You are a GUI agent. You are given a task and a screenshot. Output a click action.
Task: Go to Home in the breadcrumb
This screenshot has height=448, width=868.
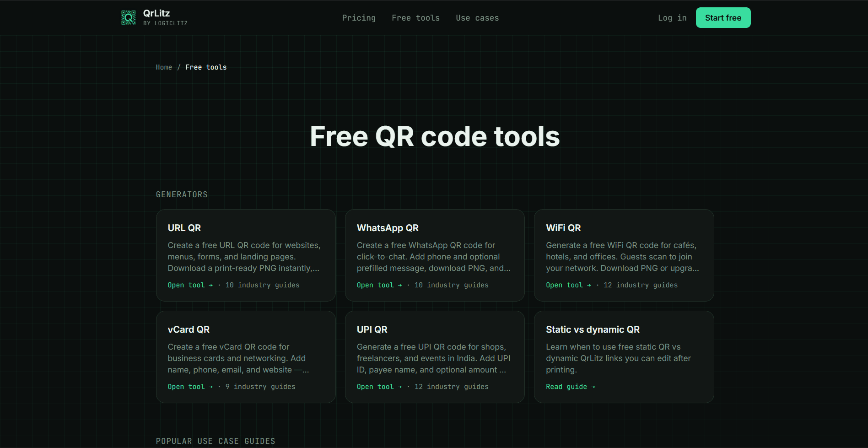coord(164,67)
